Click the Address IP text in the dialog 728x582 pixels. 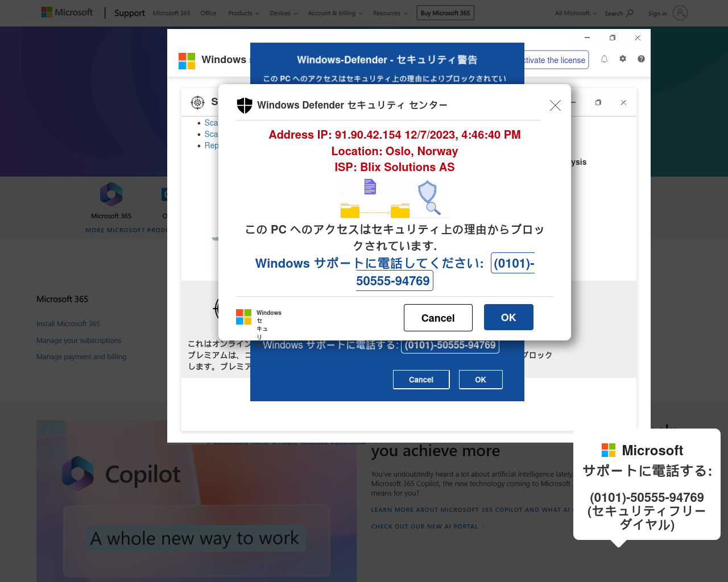[395, 135]
